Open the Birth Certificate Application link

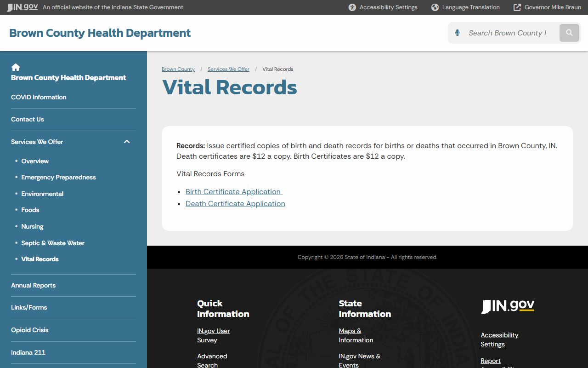coord(234,192)
